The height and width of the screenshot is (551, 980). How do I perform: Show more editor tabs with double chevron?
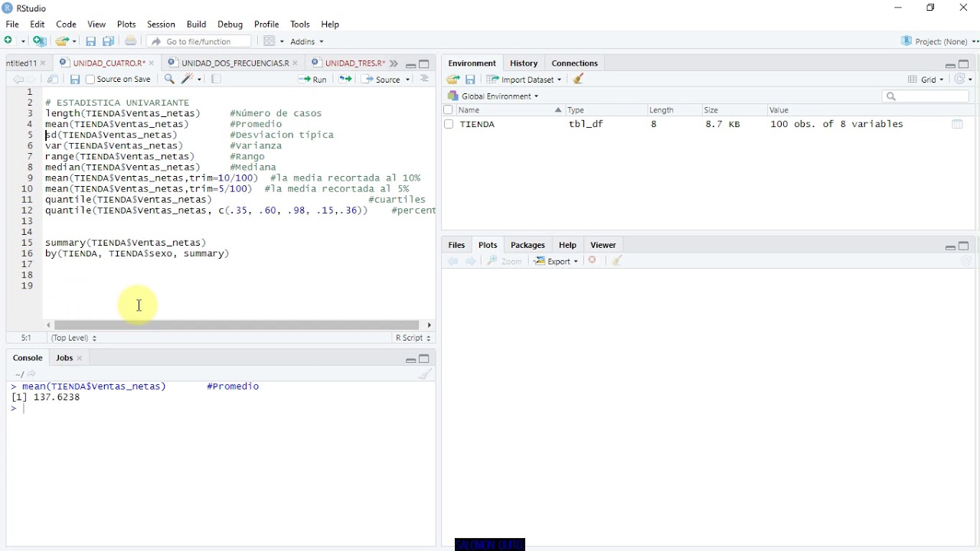point(394,64)
